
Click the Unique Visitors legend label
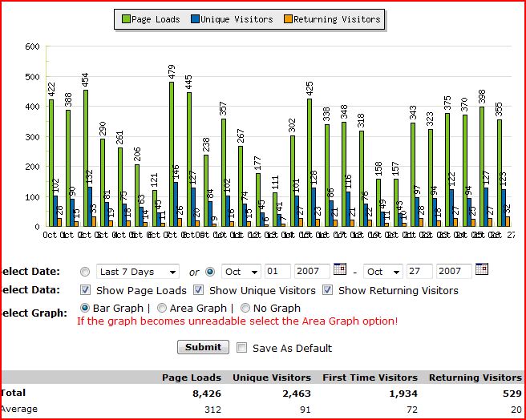(x=237, y=19)
